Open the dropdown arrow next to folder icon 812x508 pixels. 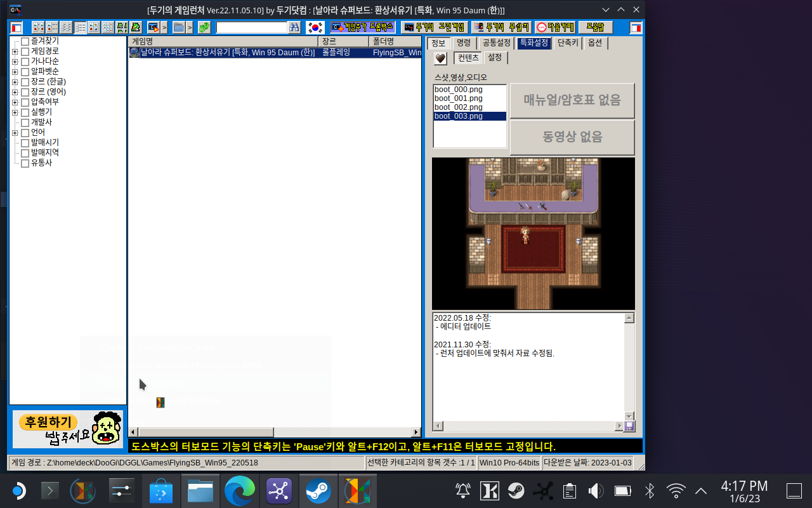[190, 27]
